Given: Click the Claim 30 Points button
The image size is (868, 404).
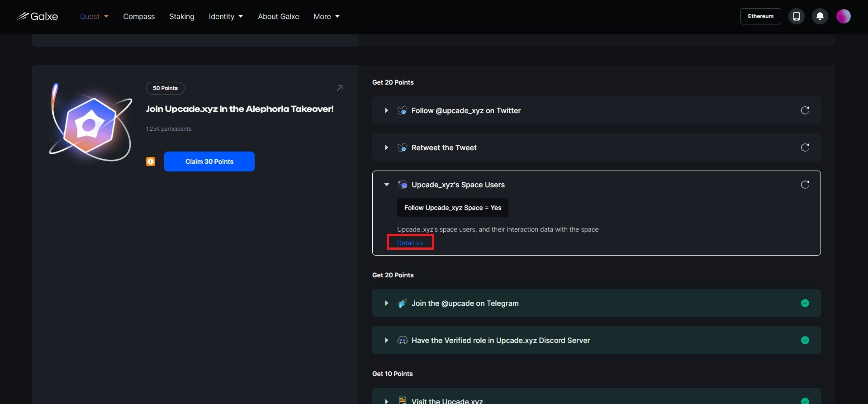Looking at the screenshot, I should tap(209, 162).
